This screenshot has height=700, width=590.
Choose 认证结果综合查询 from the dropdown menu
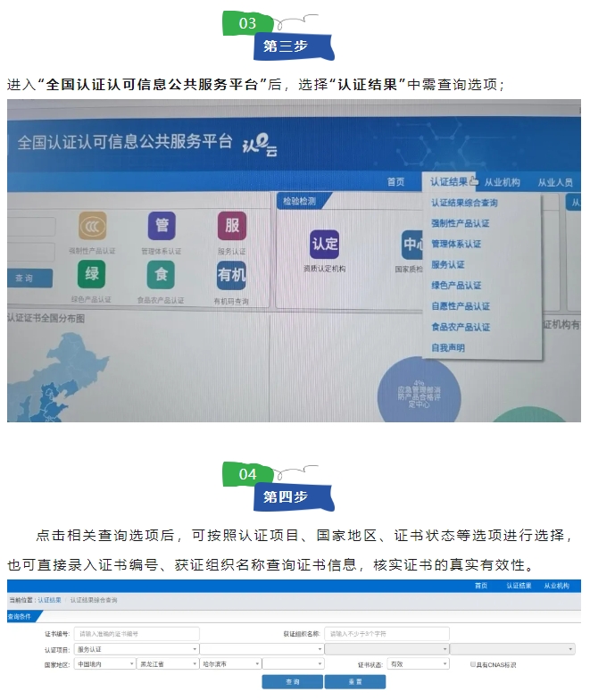pos(464,203)
